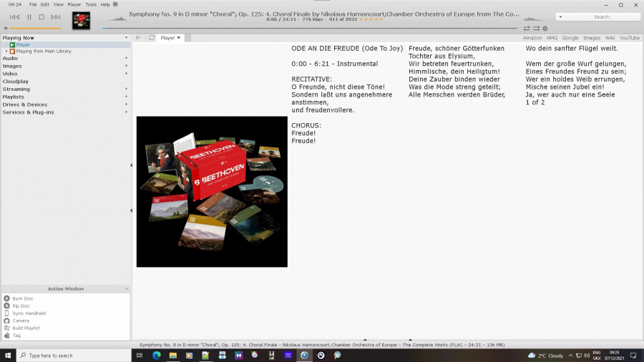Open File Explorer from the taskbar
This screenshot has width=644, height=362.
pyautogui.click(x=173, y=356)
